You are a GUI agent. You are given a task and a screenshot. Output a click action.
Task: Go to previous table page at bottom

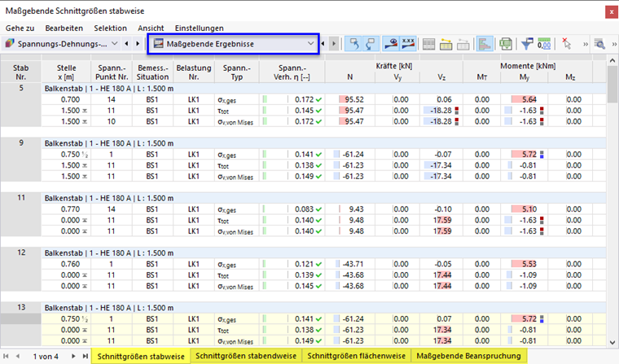point(17,356)
